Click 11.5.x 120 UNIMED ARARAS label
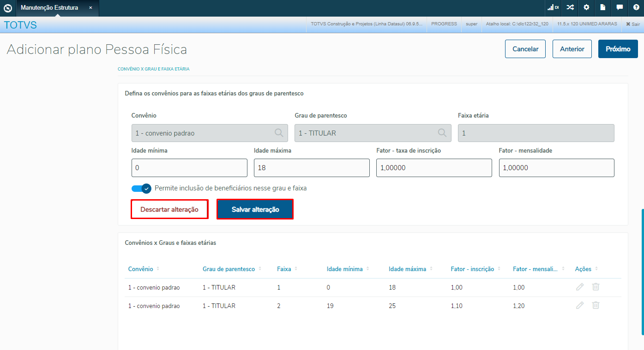644x350 pixels. pyautogui.click(x=587, y=24)
